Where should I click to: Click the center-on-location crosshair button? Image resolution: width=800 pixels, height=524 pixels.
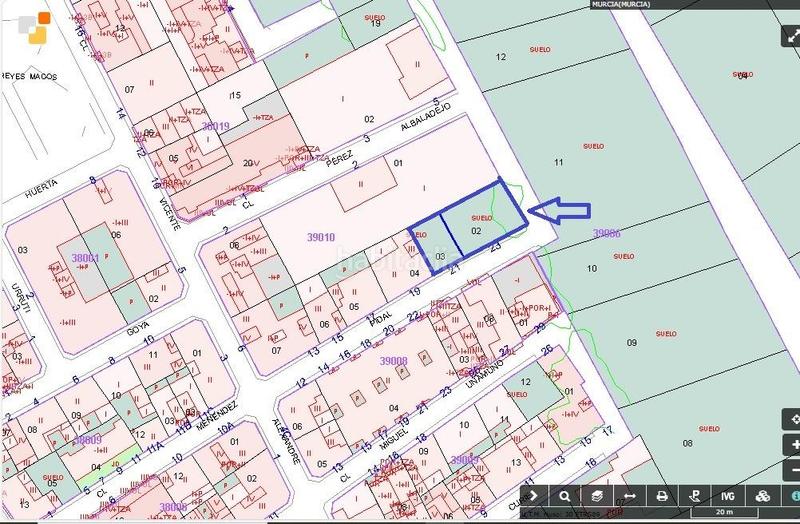pyautogui.click(x=794, y=419)
